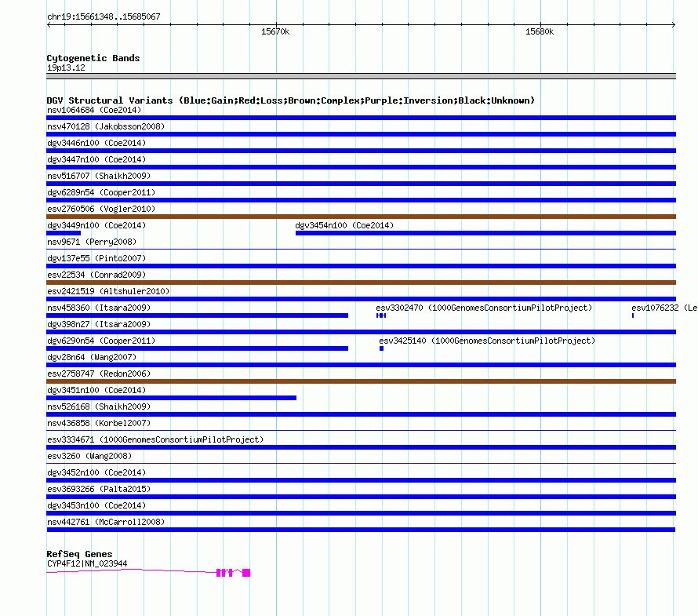
Task: Open the CYP4F12|NM_023944 gene label
Action: [x=87, y=563]
